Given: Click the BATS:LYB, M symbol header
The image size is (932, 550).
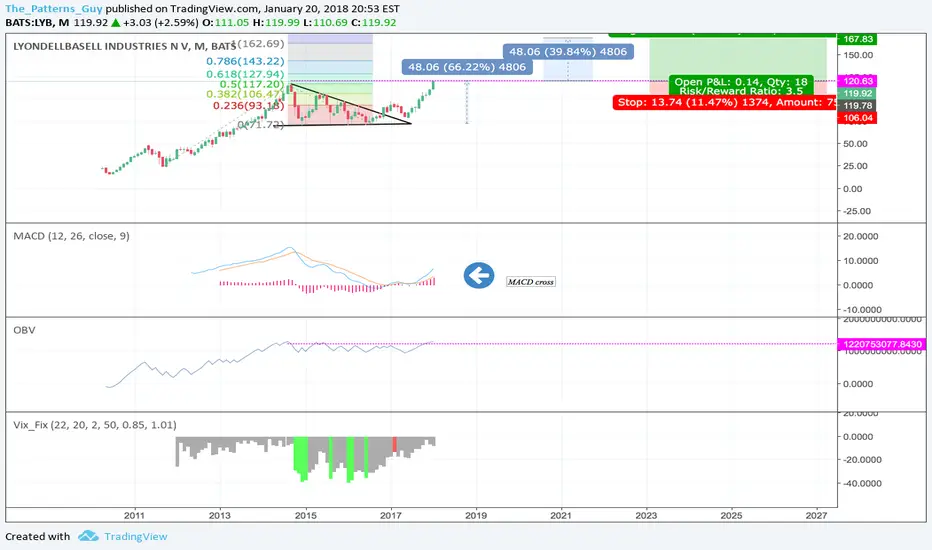Looking at the screenshot, I should pyautogui.click(x=37, y=23).
